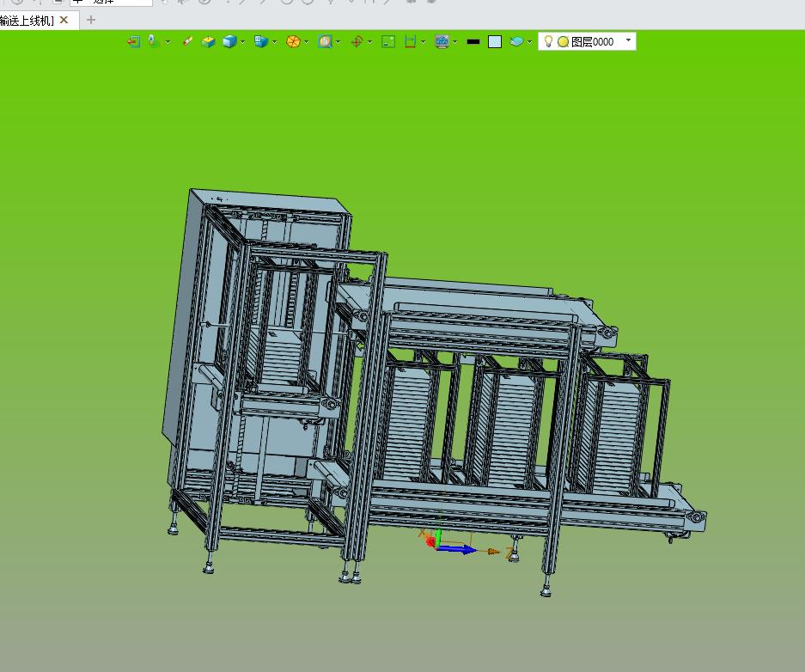Viewport: 805px width, 672px height.
Task: Expand the coordinate target dropdown arrow
Action: (x=369, y=42)
